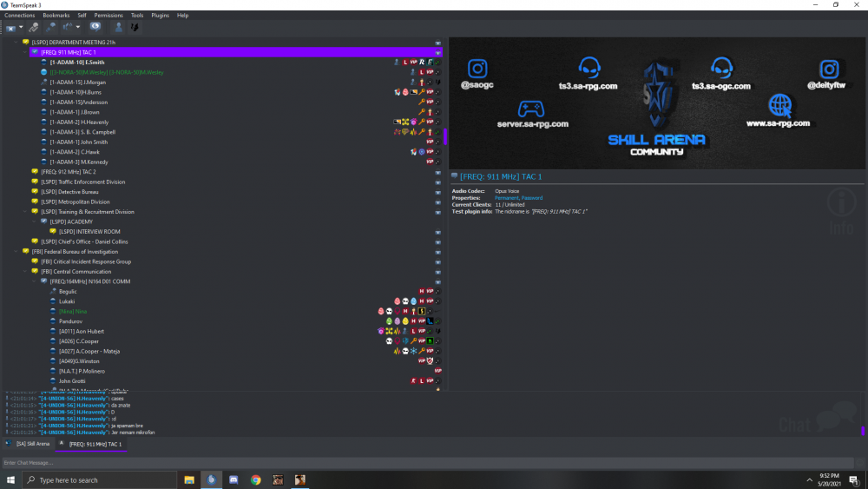Screen dimensions: 868x489
Task: Click the globe icon above www.sa-rpg.com
Action: [x=779, y=106]
